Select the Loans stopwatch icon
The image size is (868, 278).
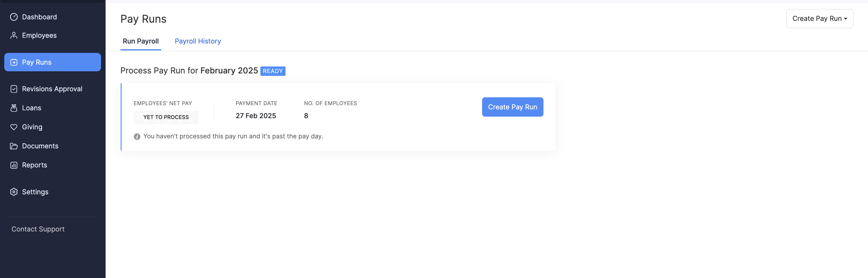pos(14,108)
